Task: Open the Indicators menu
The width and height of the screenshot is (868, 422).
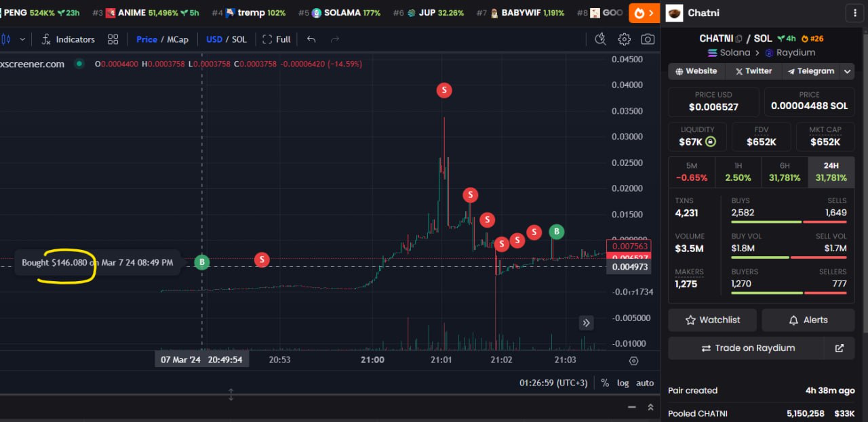Action: pos(68,39)
